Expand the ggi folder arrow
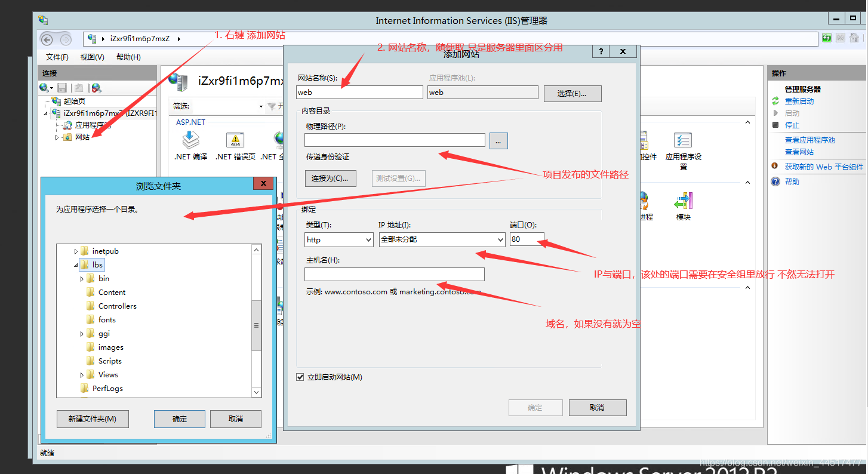Screen dimensions: 868x474 [82, 334]
